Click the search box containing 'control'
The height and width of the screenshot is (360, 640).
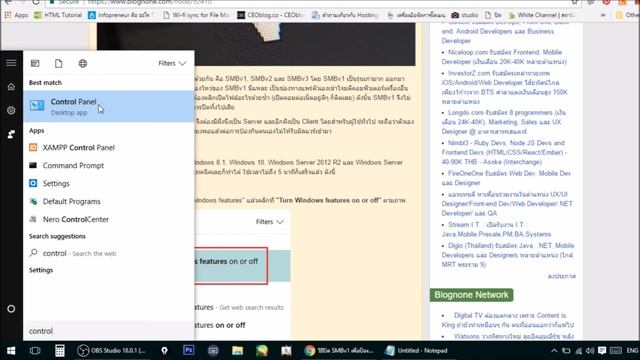pyautogui.click(x=109, y=331)
